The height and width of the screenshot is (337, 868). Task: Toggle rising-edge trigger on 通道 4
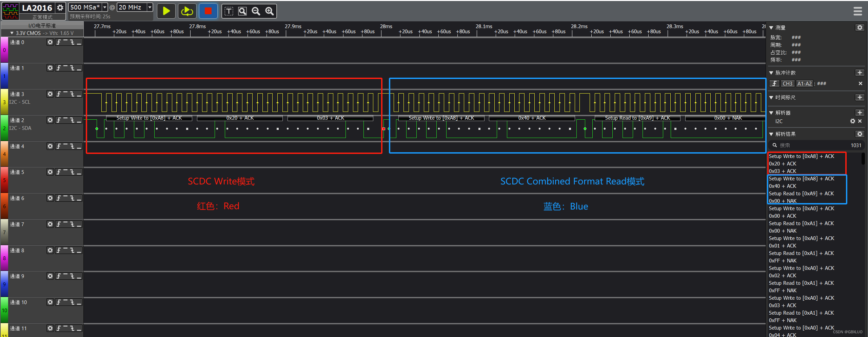coord(59,146)
